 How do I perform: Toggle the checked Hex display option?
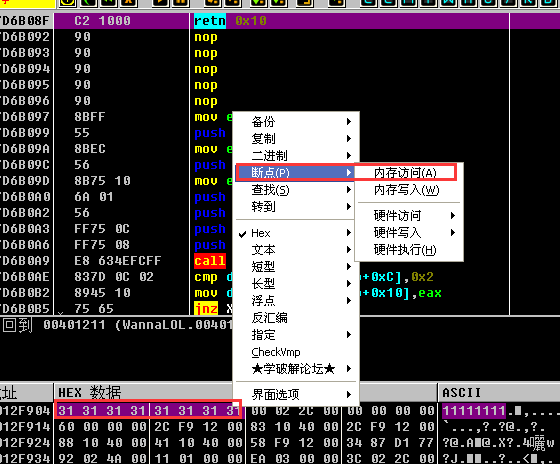(x=296, y=233)
